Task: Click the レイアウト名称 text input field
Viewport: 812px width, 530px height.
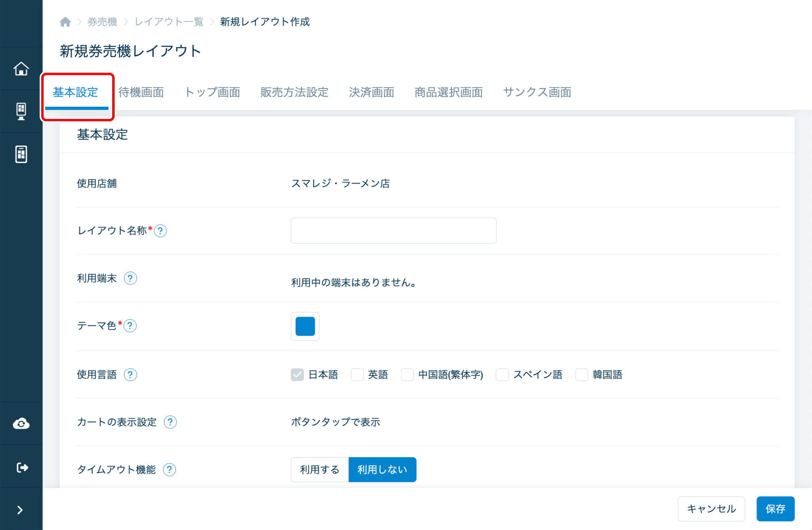Action: 393,231
